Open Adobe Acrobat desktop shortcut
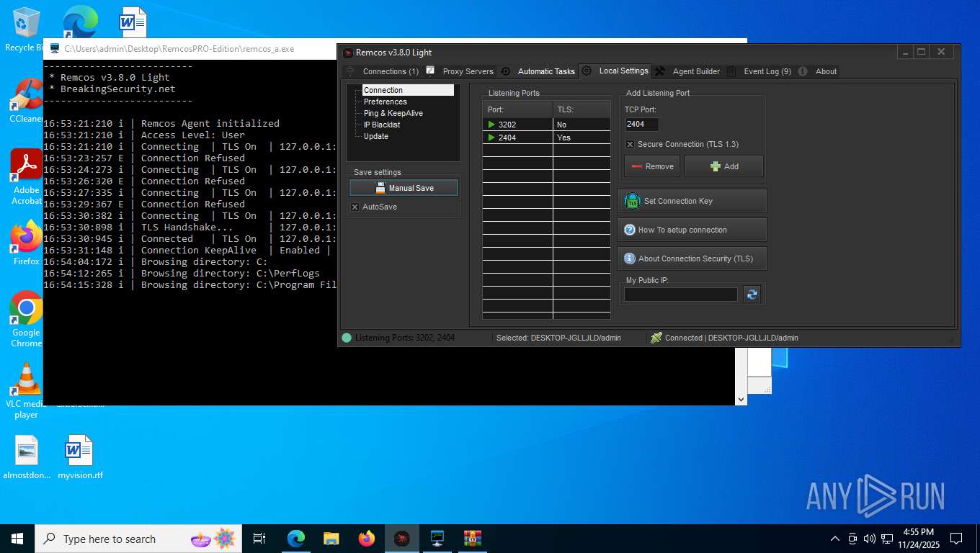Image resolution: width=980 pixels, height=553 pixels. 27,177
